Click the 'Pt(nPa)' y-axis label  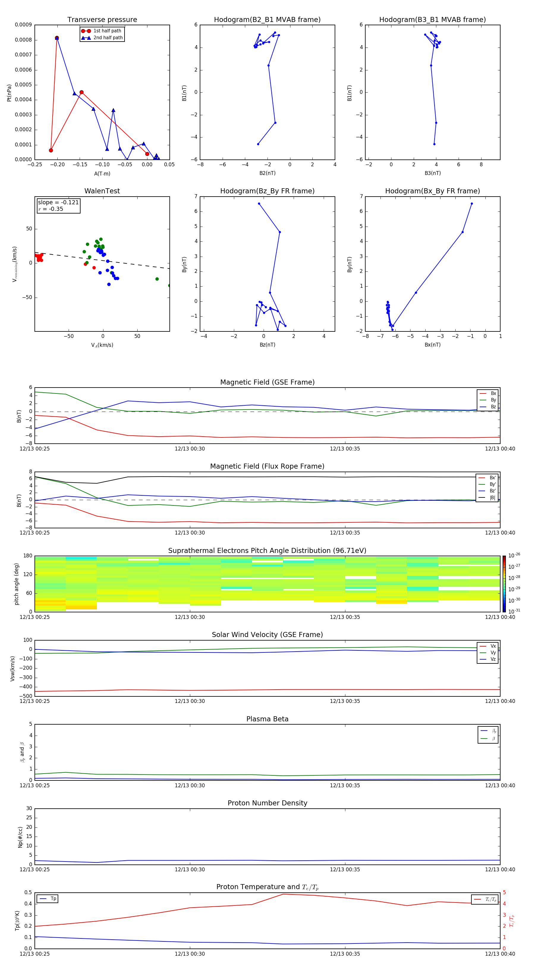[9, 92]
